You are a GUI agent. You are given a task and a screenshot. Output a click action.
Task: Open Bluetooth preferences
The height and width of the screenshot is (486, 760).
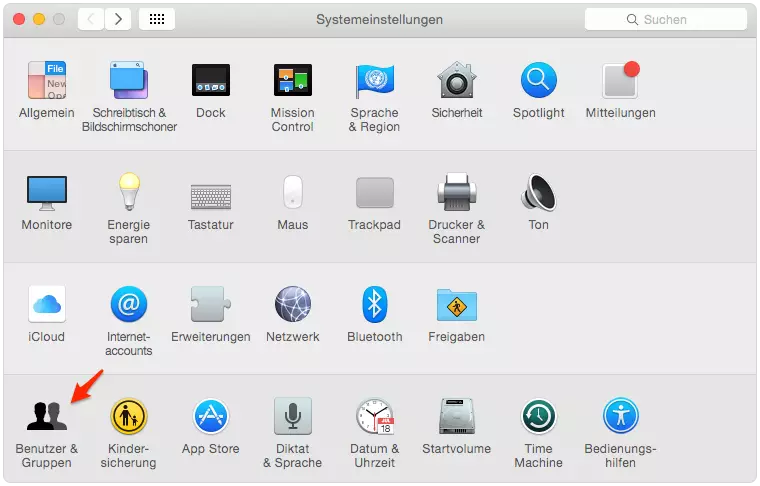point(374,305)
